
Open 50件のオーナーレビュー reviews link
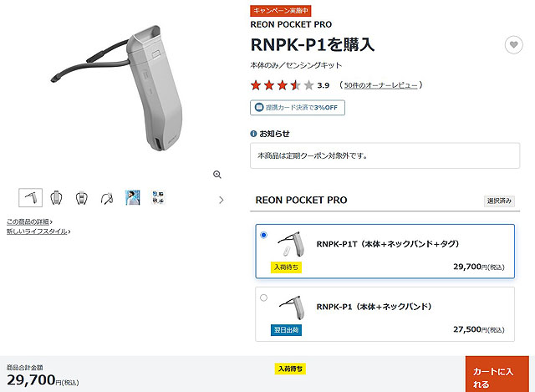(x=380, y=85)
